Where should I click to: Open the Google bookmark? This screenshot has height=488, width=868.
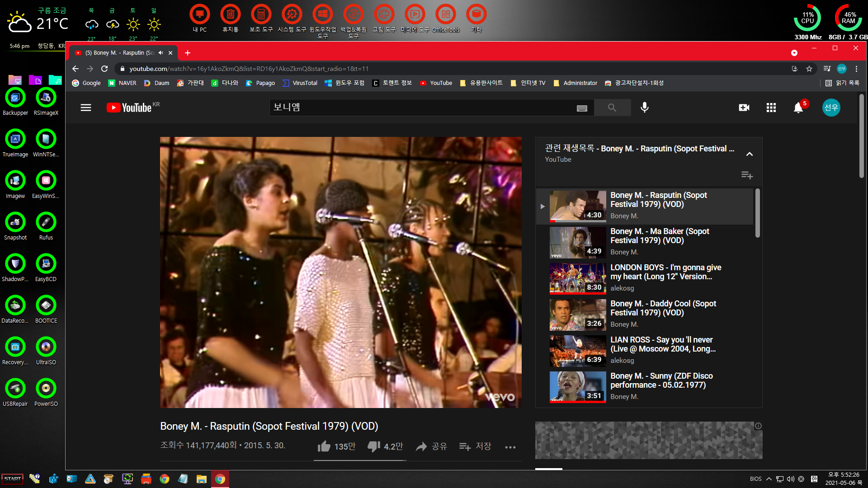pos(86,83)
